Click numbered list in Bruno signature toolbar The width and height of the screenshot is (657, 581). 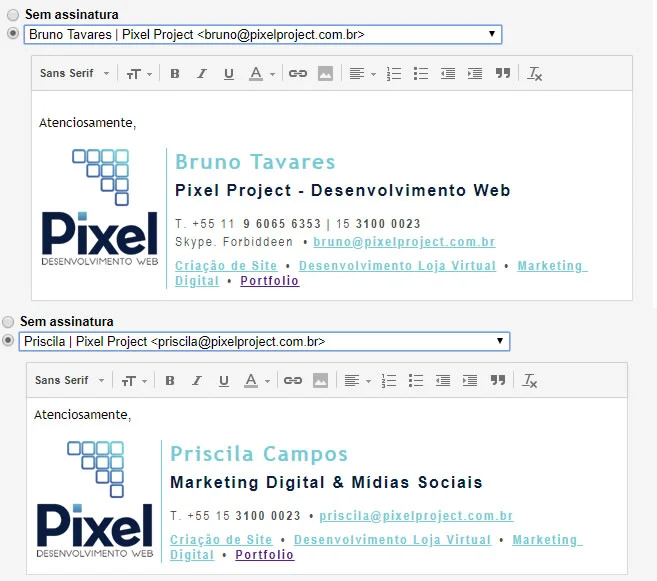coord(394,74)
